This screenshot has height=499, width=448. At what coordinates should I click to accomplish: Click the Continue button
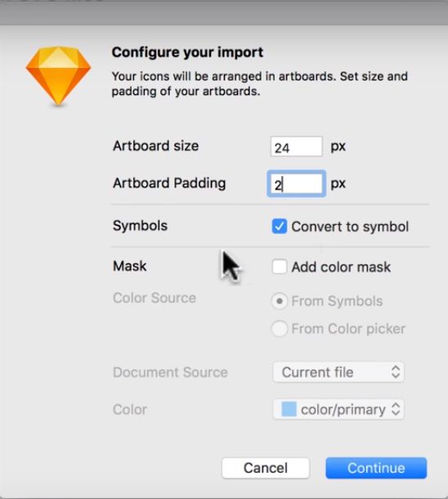click(x=376, y=468)
